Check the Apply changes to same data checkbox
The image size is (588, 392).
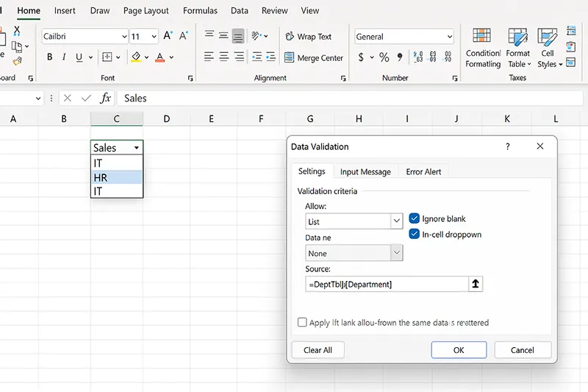(x=302, y=322)
